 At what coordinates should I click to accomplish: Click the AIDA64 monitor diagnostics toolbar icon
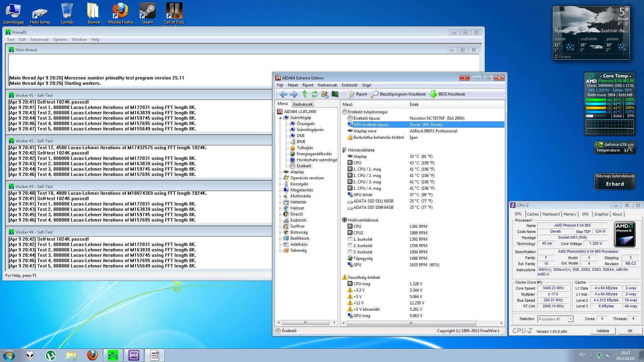[335, 94]
